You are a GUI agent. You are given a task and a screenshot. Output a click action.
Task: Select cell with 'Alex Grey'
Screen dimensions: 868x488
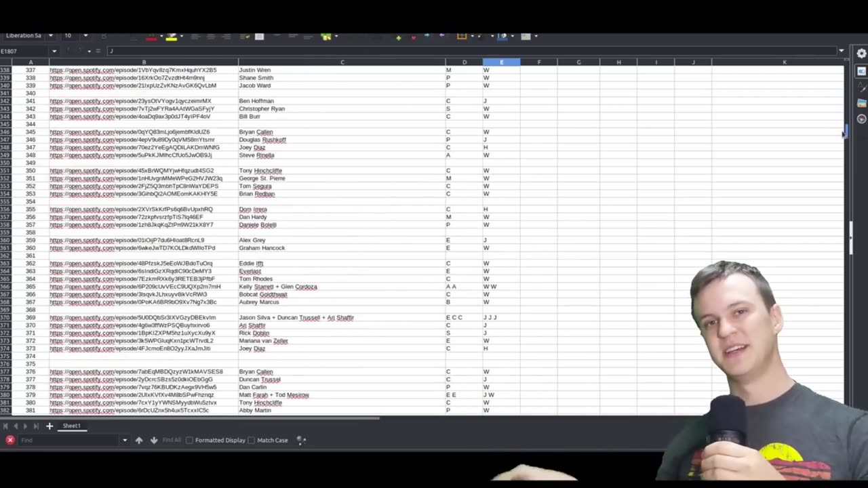pyautogui.click(x=252, y=240)
